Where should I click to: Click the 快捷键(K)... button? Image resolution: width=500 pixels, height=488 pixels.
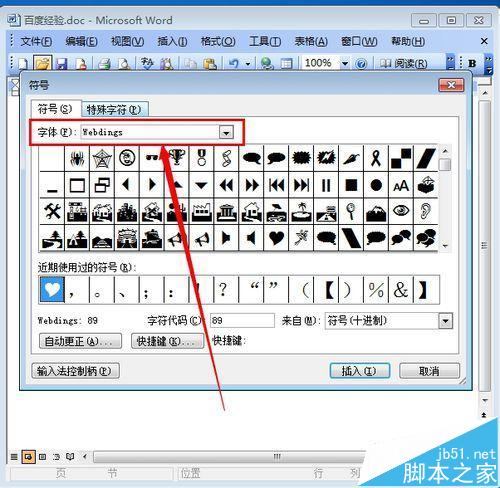(167, 341)
